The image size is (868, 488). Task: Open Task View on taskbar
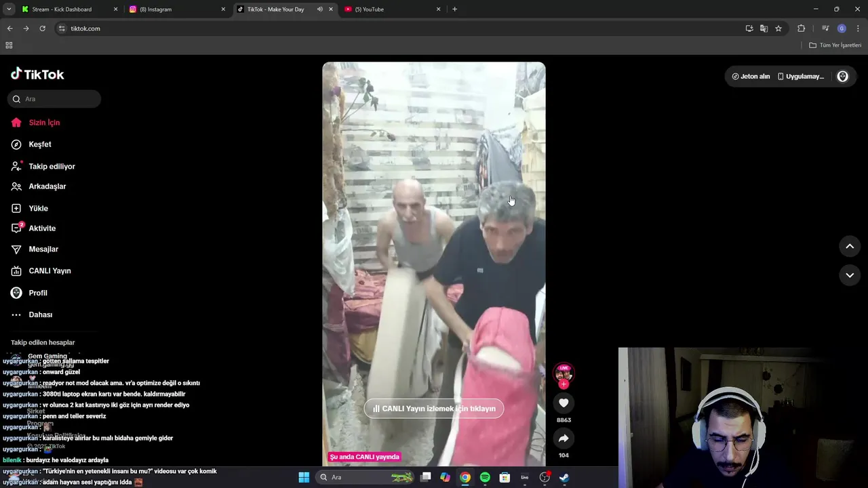click(425, 477)
